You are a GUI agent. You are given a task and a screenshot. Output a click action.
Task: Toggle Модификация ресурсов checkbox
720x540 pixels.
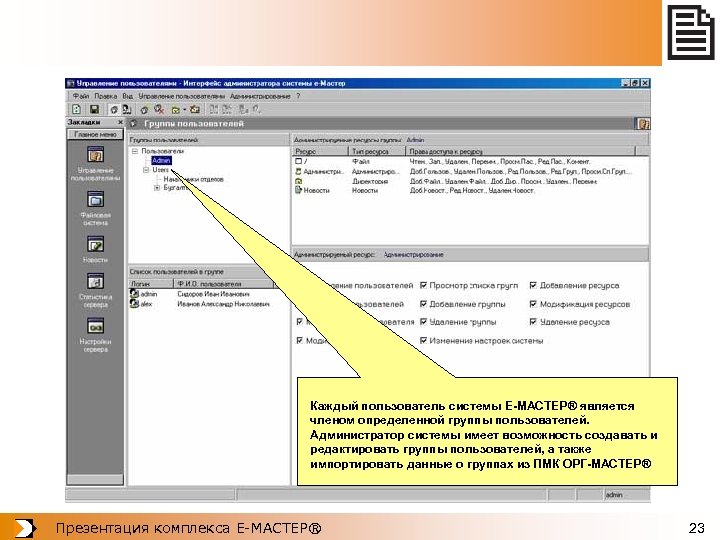533,304
